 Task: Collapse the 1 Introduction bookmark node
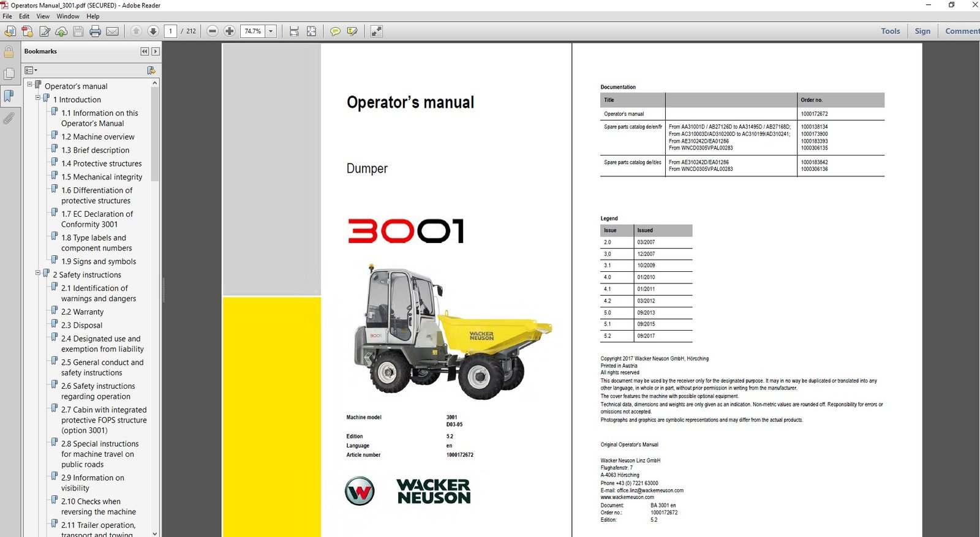(x=38, y=98)
